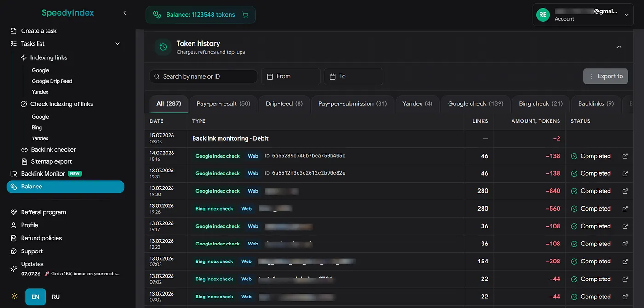
Task: Click the AMOUNT, TOKENS column header
Action: point(536,121)
